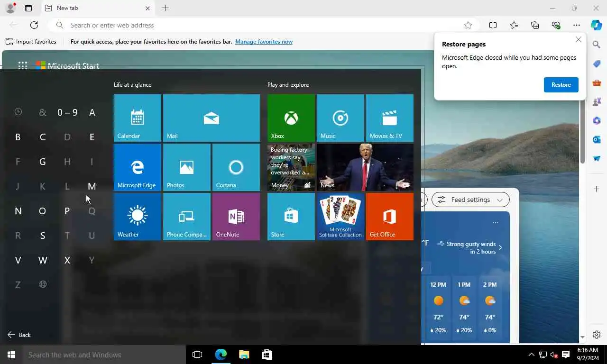
Task: Click the Get Office tile
Action: (x=390, y=217)
